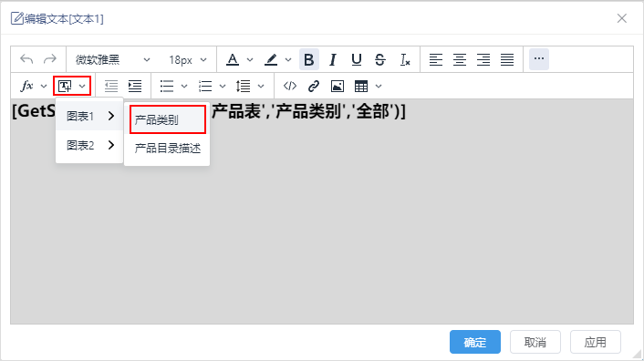The height and width of the screenshot is (361, 644).
Task: Insert a numbered list
Action: [205, 86]
